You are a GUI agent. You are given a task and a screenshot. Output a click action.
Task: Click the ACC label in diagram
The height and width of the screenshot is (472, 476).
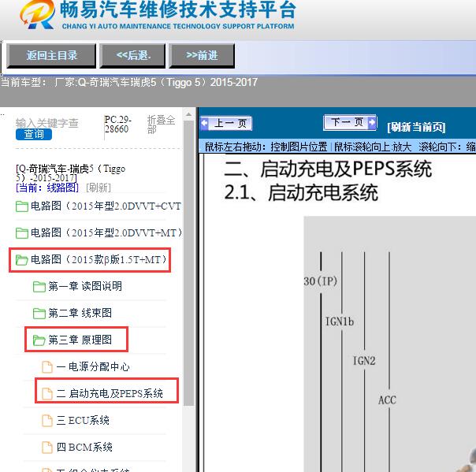(387, 400)
